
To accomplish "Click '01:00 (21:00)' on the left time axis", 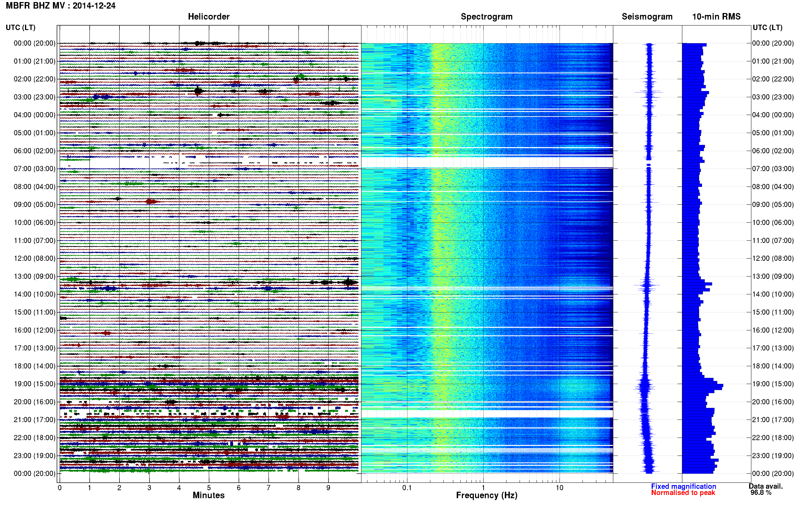I will point(35,61).
